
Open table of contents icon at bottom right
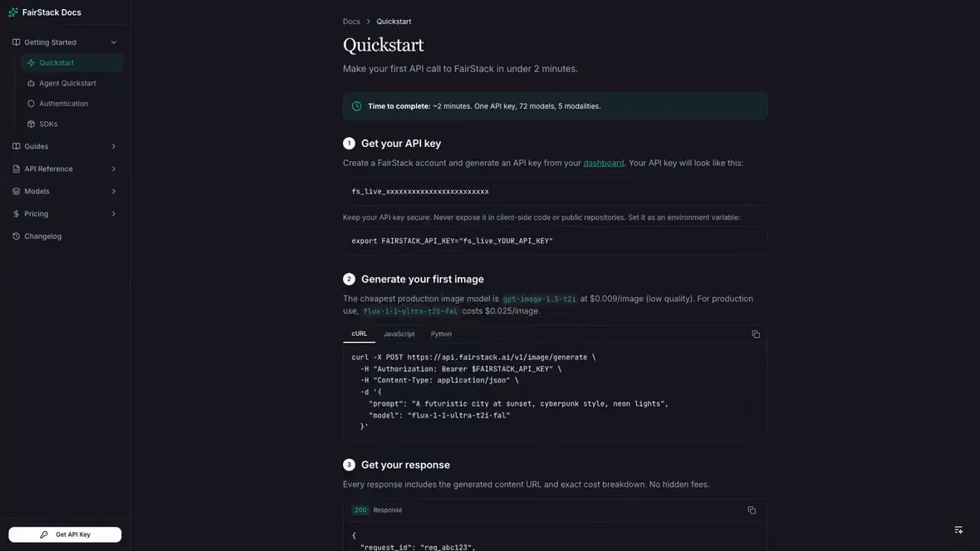tap(958, 529)
